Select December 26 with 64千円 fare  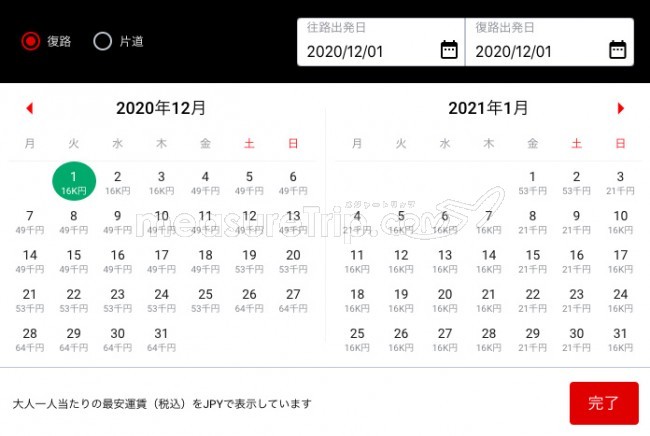pyautogui.click(x=249, y=300)
